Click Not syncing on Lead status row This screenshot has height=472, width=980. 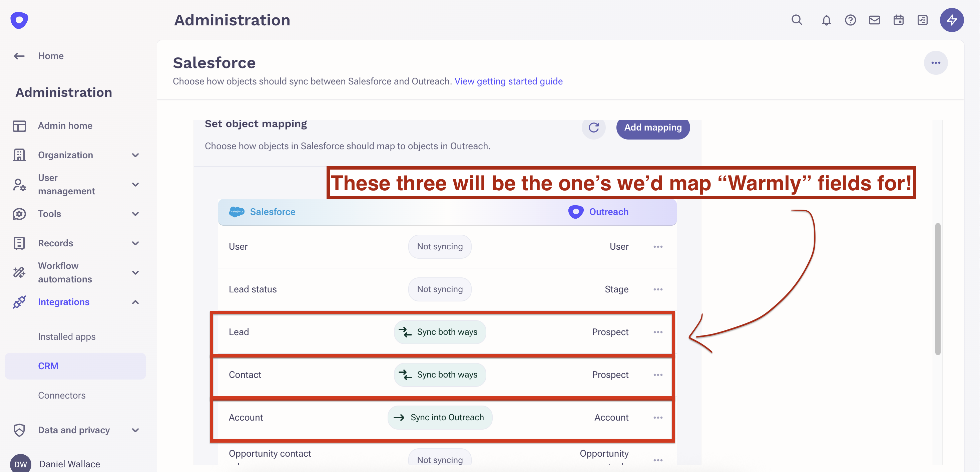pos(440,289)
